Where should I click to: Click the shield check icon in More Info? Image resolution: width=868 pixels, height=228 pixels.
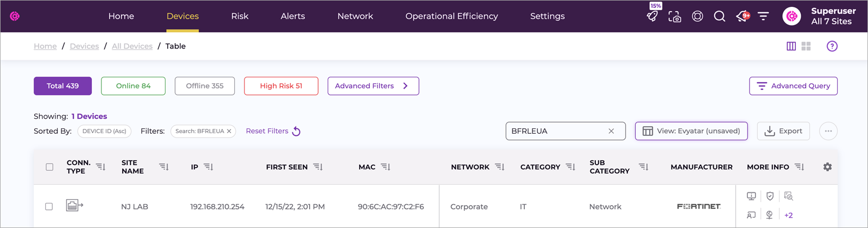click(770, 196)
